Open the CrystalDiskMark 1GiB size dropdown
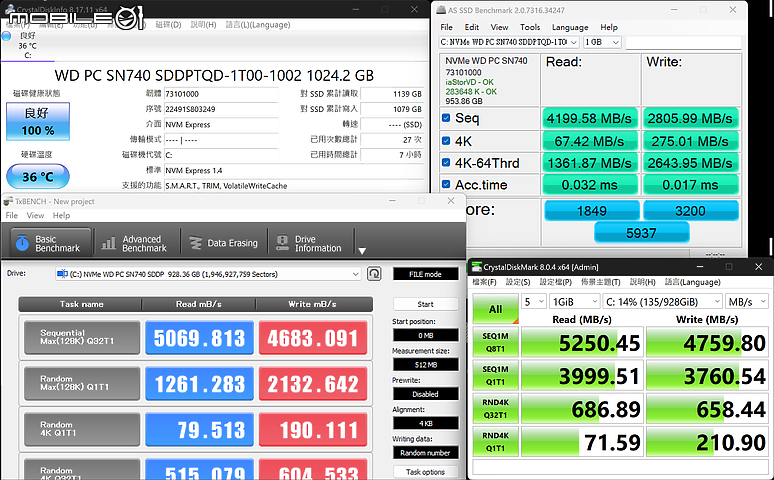Image resolution: width=774 pixels, height=480 pixels. click(574, 302)
